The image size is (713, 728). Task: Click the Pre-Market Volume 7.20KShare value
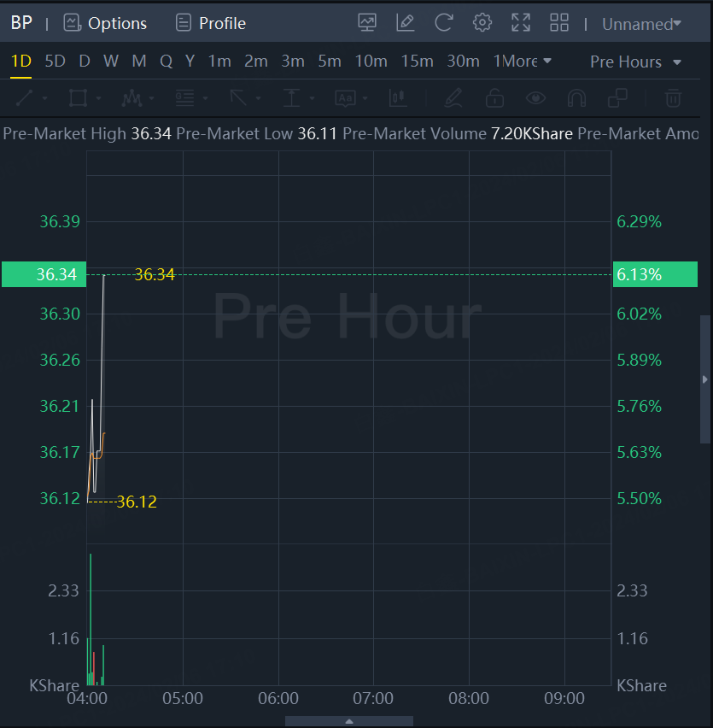(x=532, y=133)
